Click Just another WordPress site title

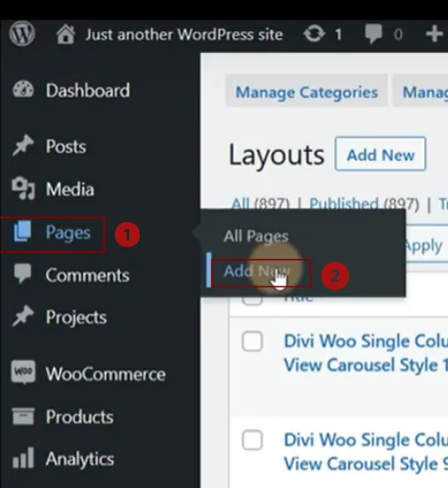[x=184, y=34]
